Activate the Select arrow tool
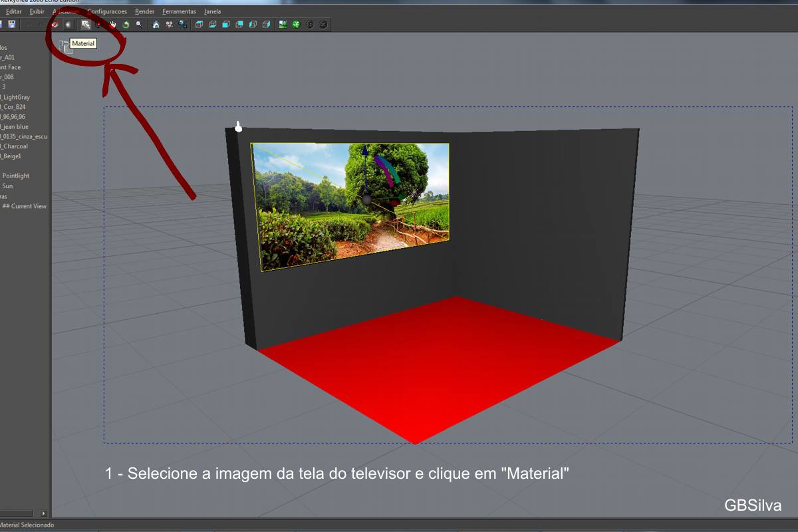The height and width of the screenshot is (532, 798). [86, 25]
